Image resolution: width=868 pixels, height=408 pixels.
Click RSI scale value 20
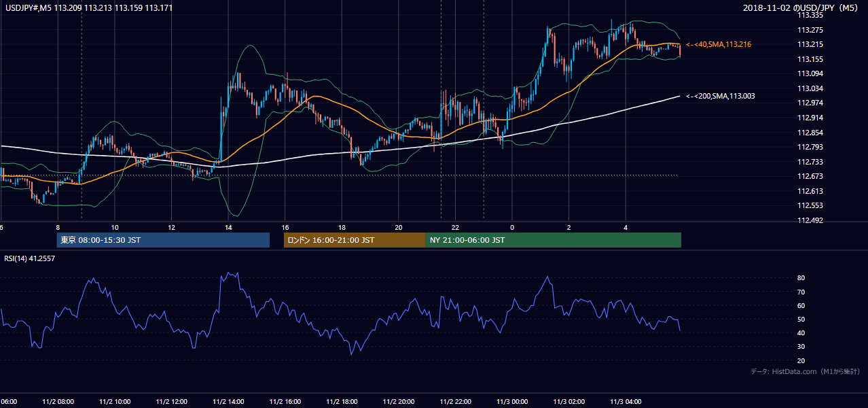point(801,360)
